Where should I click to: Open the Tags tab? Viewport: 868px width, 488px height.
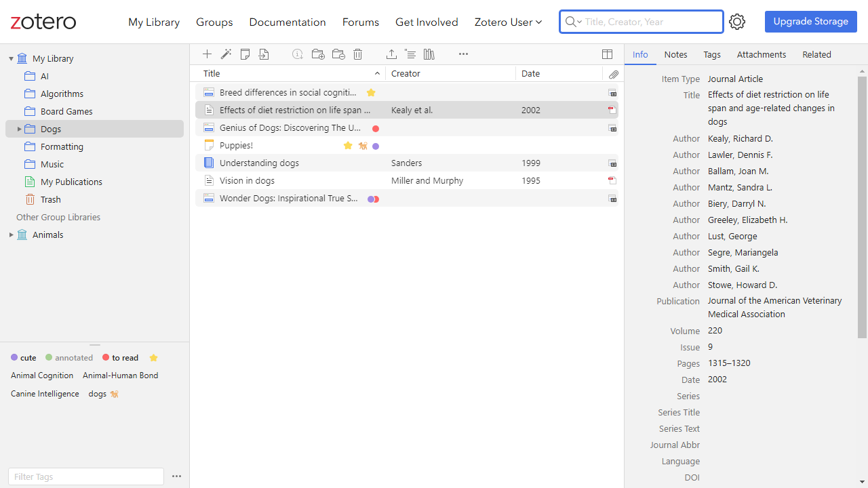[712, 55]
